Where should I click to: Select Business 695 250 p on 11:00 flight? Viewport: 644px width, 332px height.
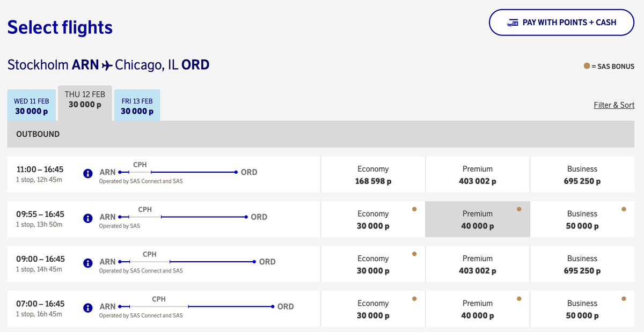click(582, 175)
